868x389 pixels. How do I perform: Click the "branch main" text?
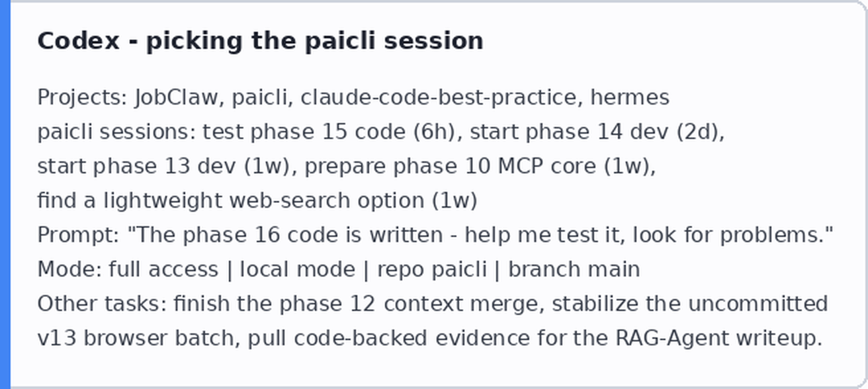tap(574, 269)
